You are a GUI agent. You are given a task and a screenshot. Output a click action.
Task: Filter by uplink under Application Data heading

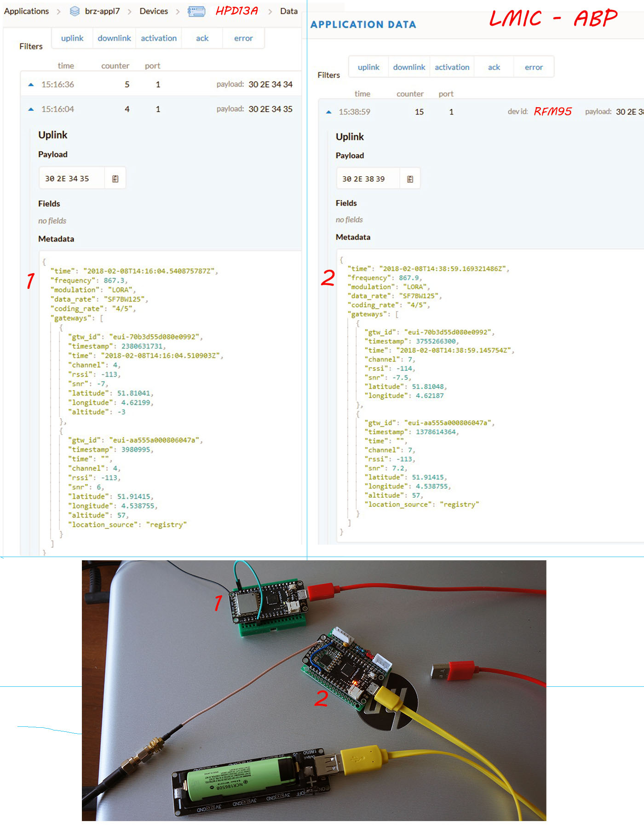pos(368,67)
